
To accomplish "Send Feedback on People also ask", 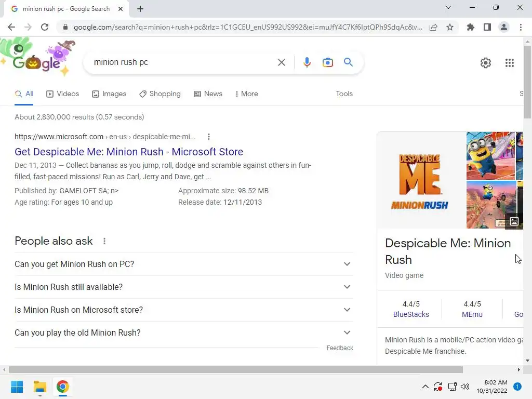I will click(340, 348).
